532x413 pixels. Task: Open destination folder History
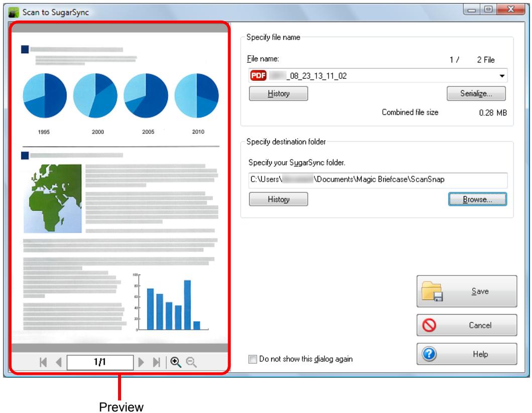click(278, 199)
